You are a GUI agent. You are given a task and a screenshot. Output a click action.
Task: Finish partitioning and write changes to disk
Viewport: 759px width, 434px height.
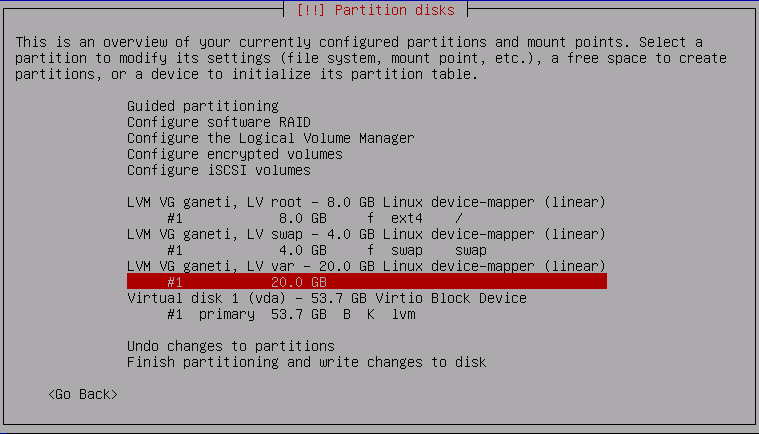tap(306, 362)
